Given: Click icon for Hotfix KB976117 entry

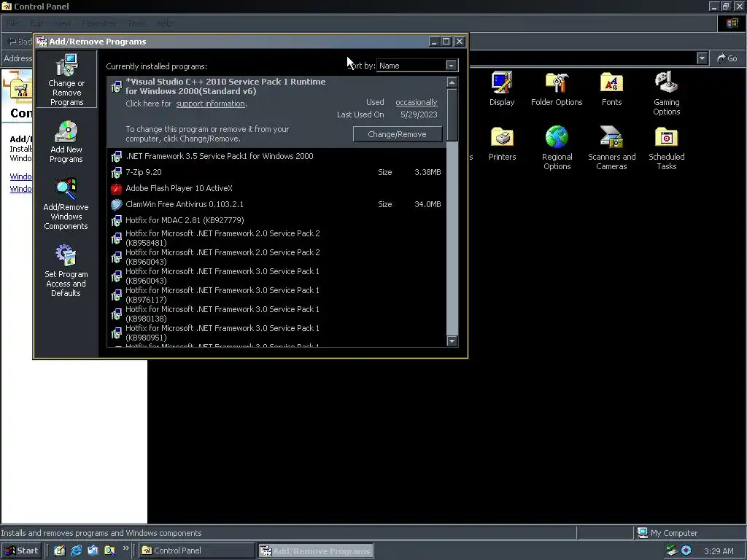Looking at the screenshot, I should [x=116, y=295].
